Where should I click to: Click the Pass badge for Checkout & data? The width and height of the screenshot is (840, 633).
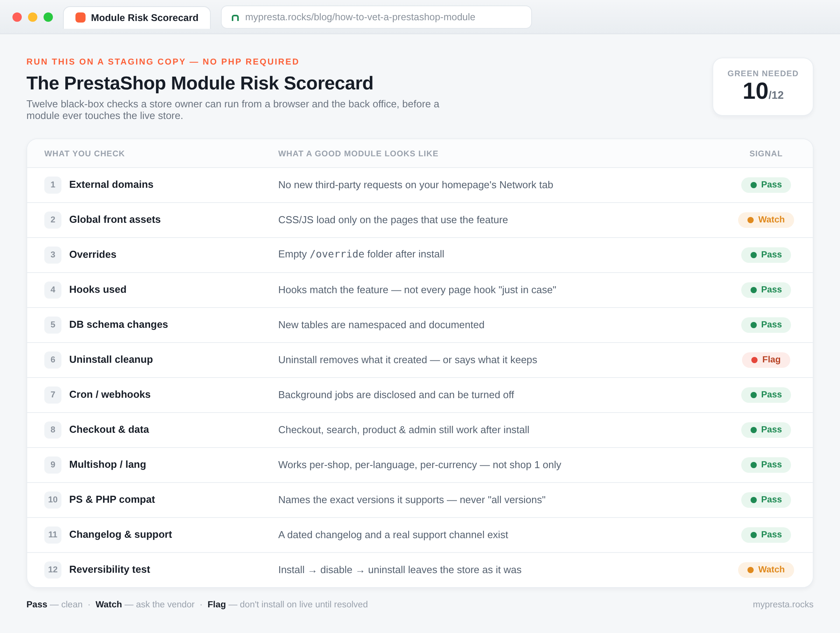(766, 430)
